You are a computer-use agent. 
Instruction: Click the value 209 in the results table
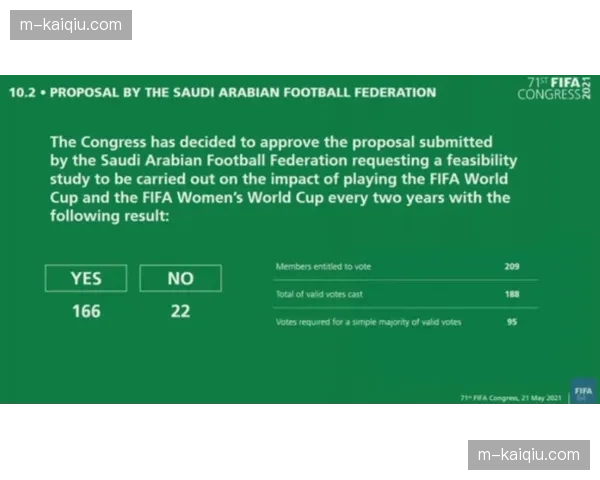(512, 267)
